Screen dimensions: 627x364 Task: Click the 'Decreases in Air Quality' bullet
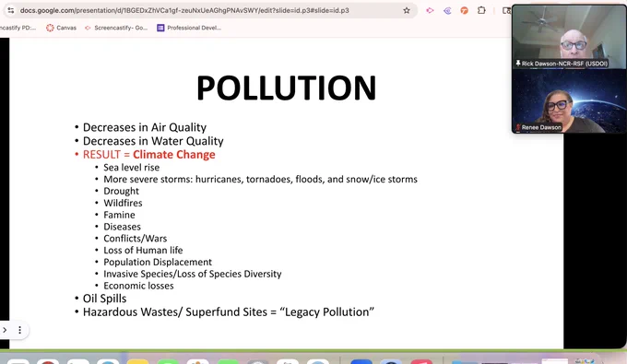pyautogui.click(x=145, y=127)
